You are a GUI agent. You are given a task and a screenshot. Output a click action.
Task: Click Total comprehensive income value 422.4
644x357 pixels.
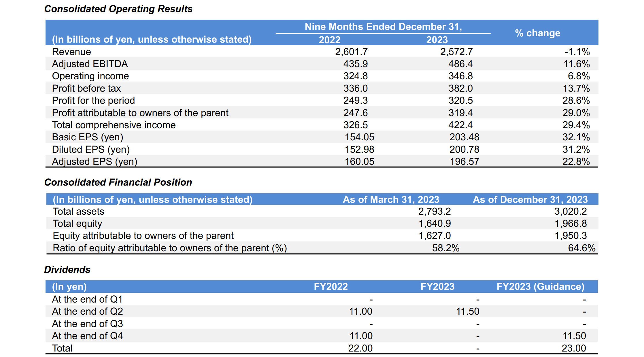click(460, 125)
